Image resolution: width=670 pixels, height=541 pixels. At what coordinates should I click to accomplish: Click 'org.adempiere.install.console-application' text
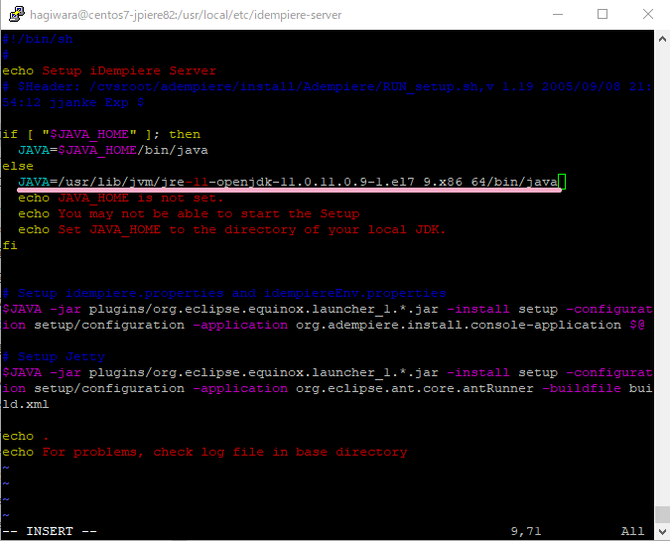point(458,325)
